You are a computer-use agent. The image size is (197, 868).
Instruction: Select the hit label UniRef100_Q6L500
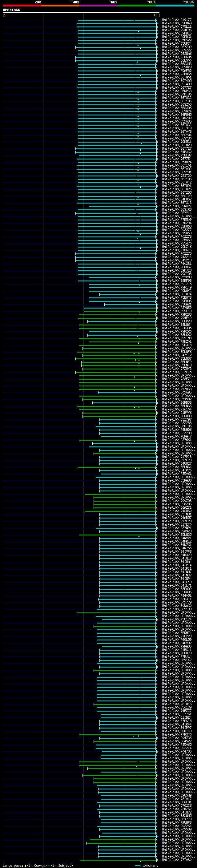pos(176,60)
